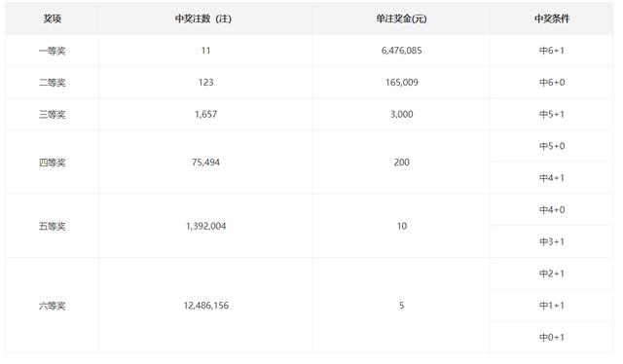
Task: Click the condition 中5+1
Action: 552,114
